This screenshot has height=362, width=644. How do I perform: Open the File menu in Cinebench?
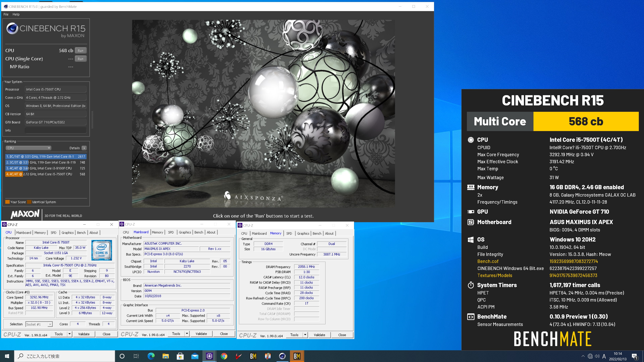click(6, 14)
